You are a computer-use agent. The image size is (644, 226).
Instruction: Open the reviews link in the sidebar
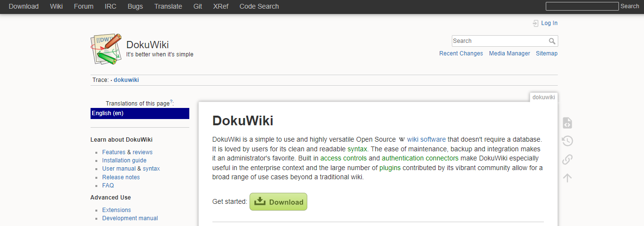coord(143,152)
